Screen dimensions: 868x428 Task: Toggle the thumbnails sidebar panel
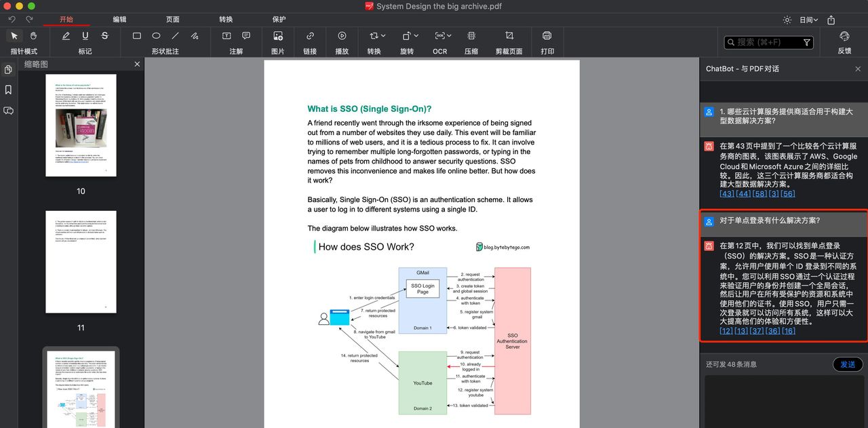pos(9,69)
